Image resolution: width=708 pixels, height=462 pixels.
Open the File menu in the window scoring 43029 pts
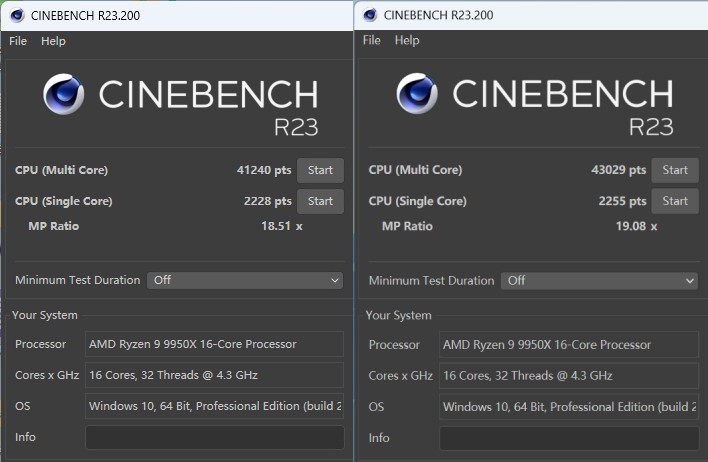(372, 40)
